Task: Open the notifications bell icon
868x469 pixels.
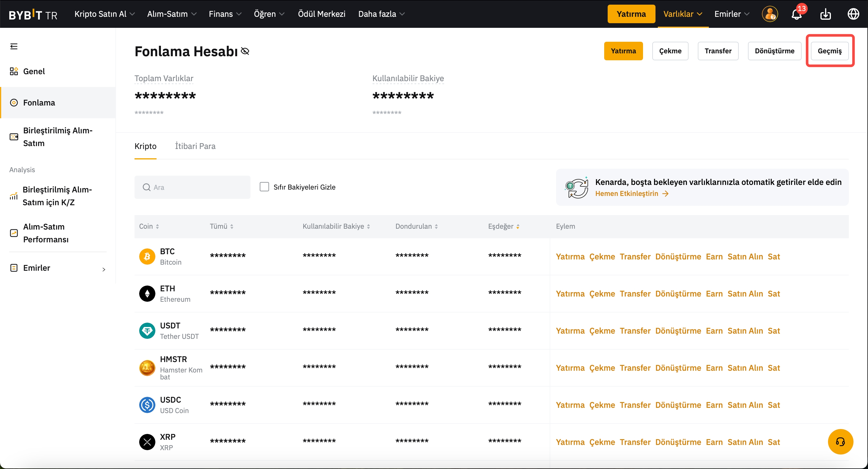Action: point(797,14)
